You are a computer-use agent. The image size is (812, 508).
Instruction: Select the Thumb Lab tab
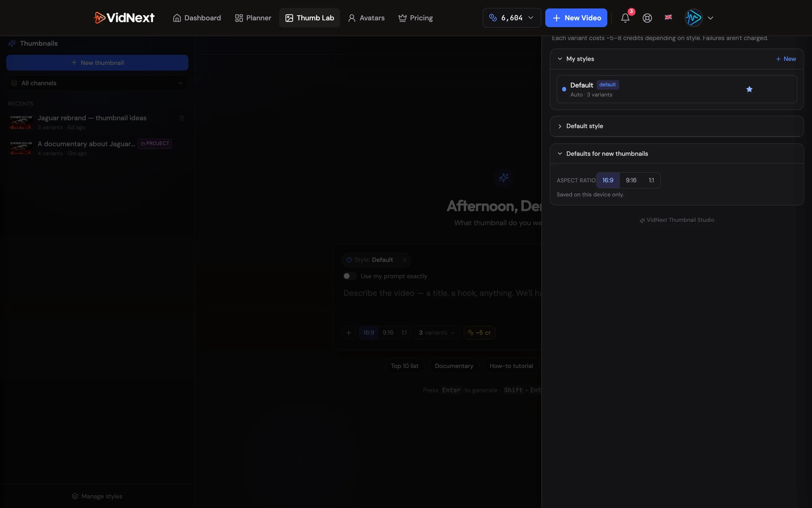coord(309,18)
